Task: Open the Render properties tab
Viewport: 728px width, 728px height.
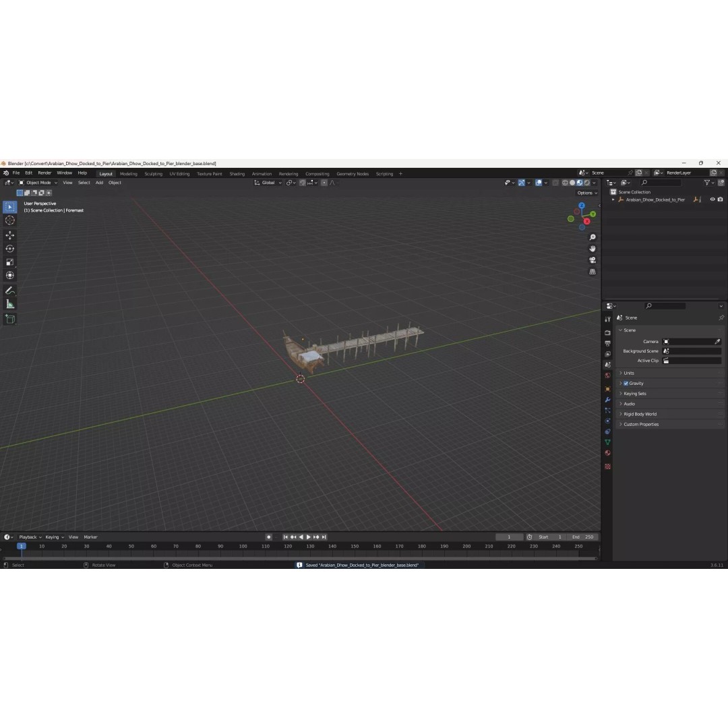Action: 607,333
